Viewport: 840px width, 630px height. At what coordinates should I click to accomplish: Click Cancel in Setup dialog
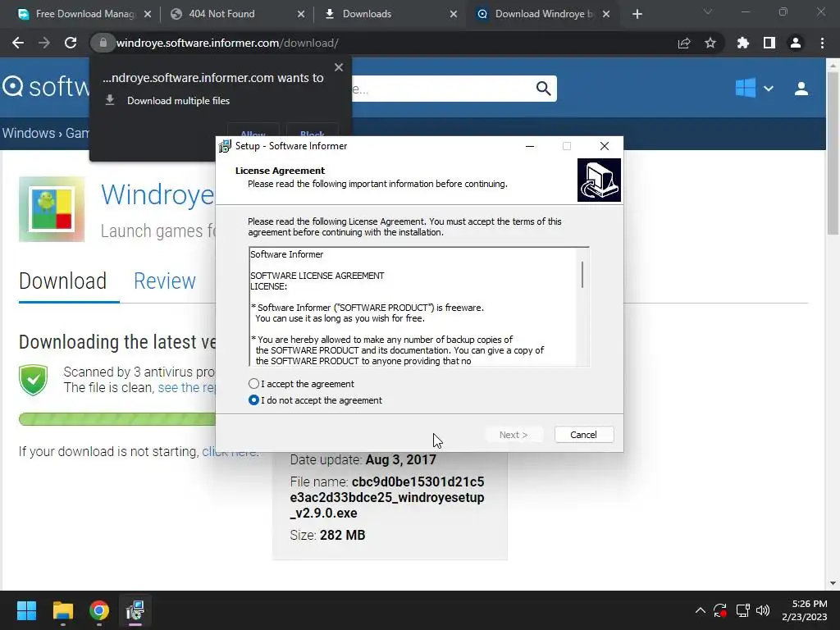click(584, 435)
